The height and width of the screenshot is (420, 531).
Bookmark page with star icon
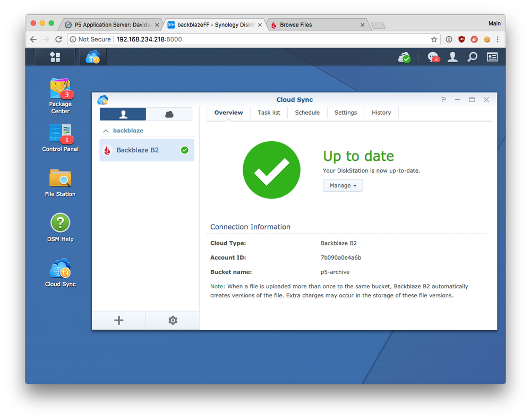tap(434, 39)
